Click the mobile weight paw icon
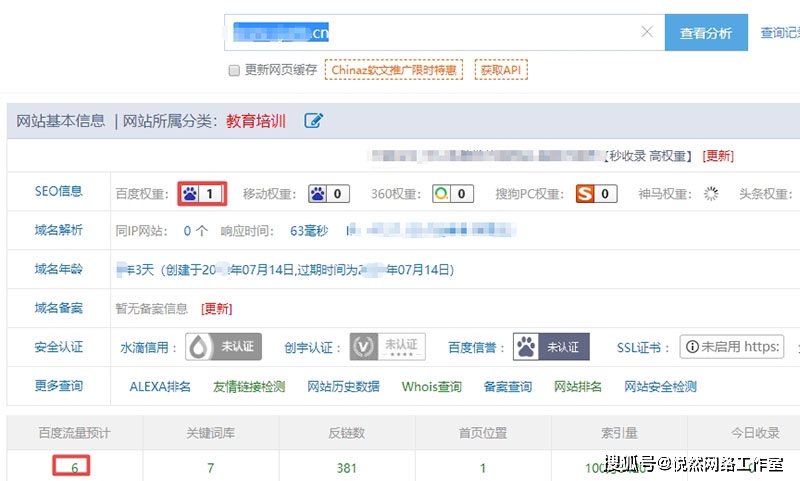 tap(317, 193)
